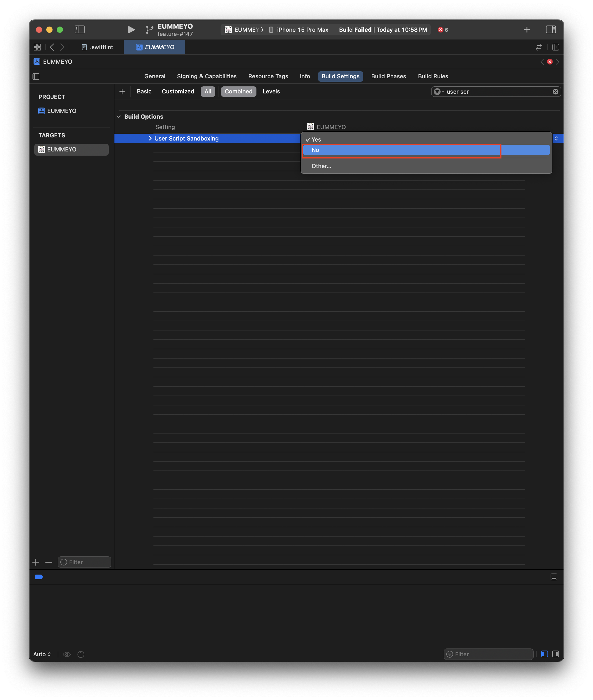Hide the project and targets list

[36, 76]
